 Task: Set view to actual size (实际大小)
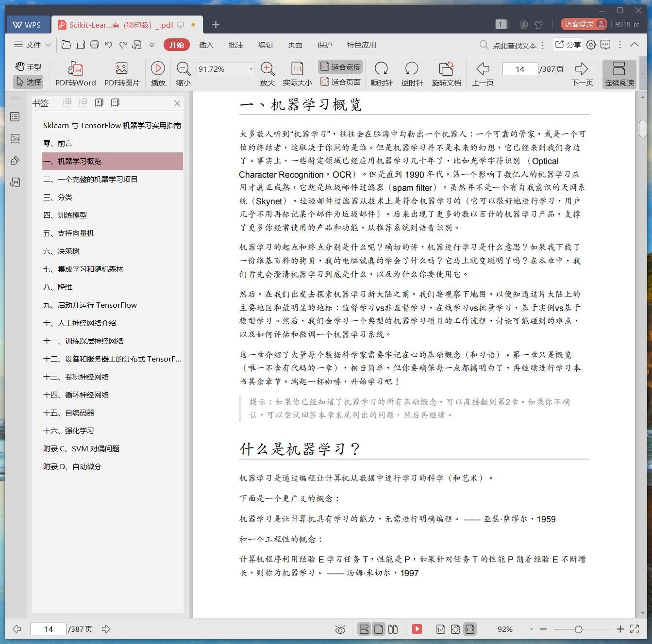[297, 74]
